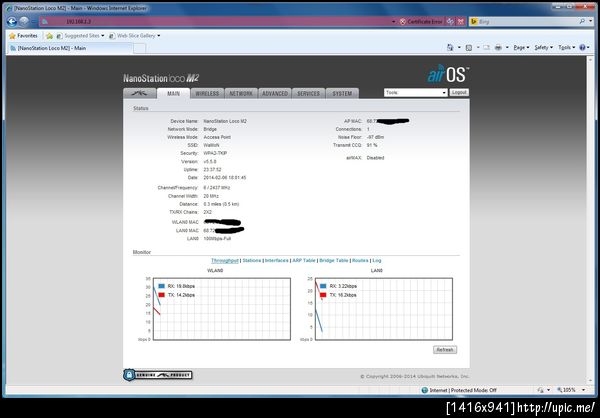Switch to the WIRELESS tab
600x418 pixels.
tap(207, 93)
